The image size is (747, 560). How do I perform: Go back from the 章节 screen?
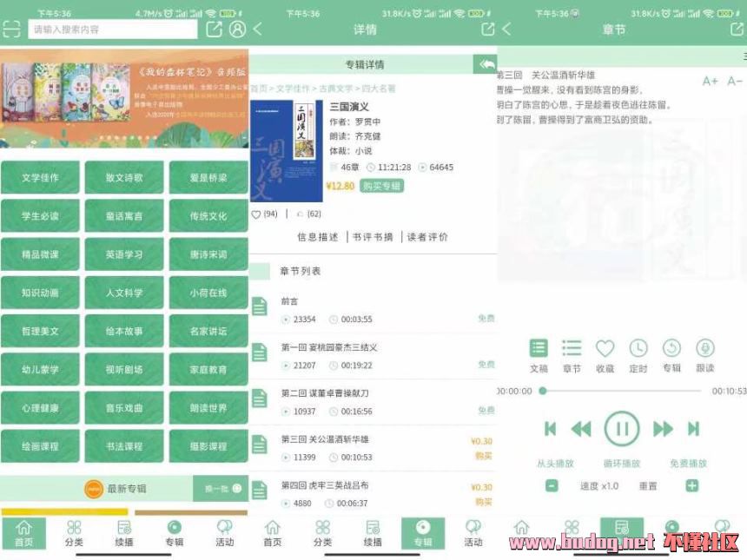click(506, 30)
